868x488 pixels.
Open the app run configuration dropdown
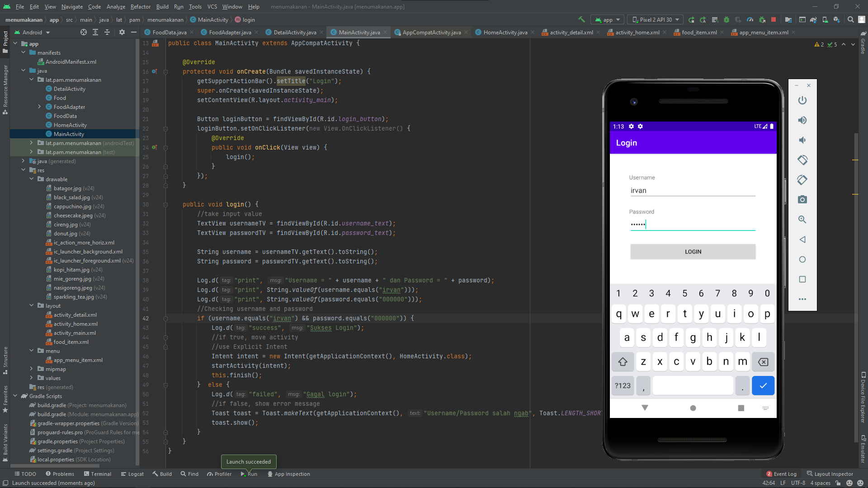(607, 19)
